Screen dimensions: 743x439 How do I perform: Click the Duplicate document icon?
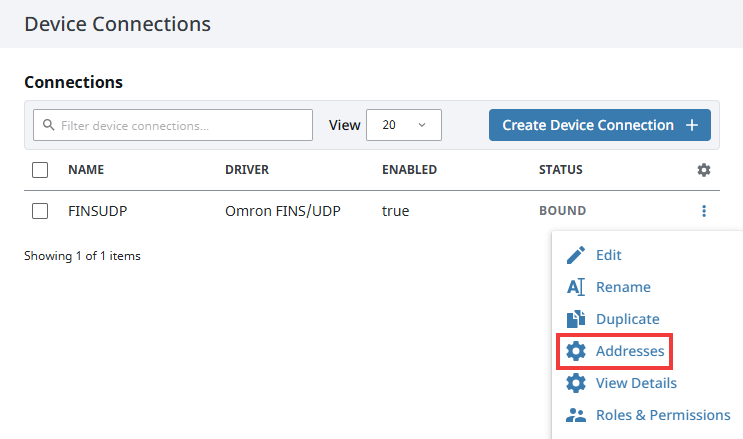[x=575, y=319]
